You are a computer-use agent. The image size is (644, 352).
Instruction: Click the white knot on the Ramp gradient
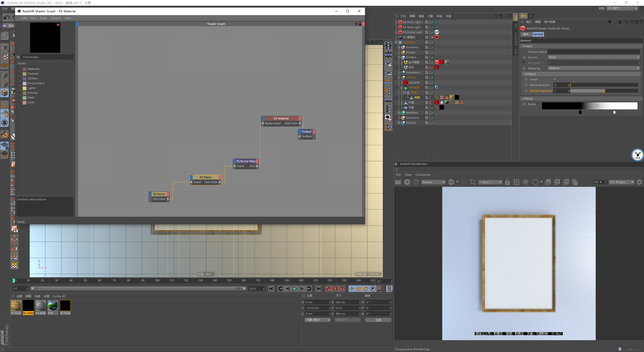pyautogui.click(x=614, y=112)
